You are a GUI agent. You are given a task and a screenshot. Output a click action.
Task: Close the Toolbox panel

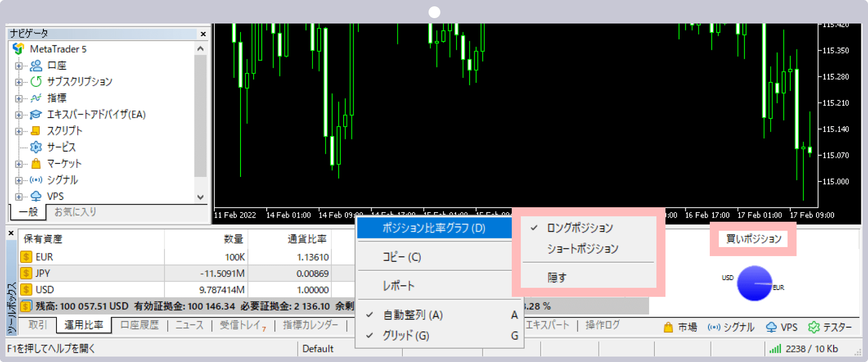(11, 233)
